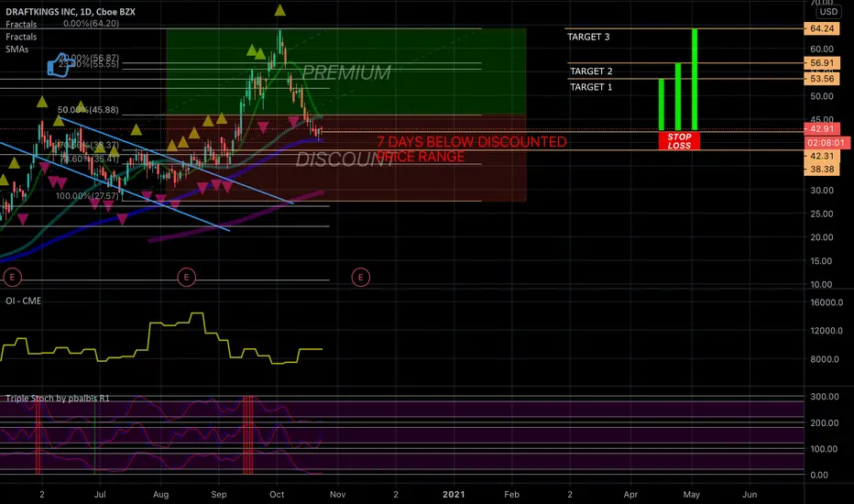
Task: Click the 64.24 price label
Action: click(x=822, y=28)
